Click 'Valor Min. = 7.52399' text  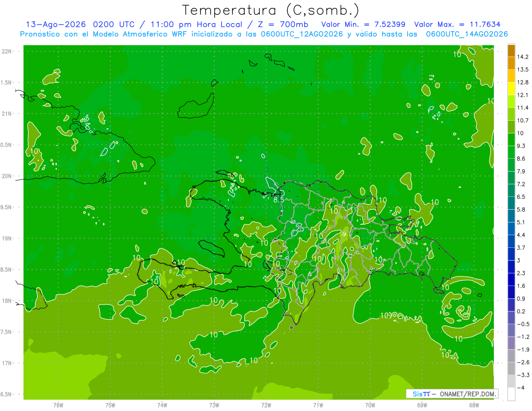coord(364,24)
